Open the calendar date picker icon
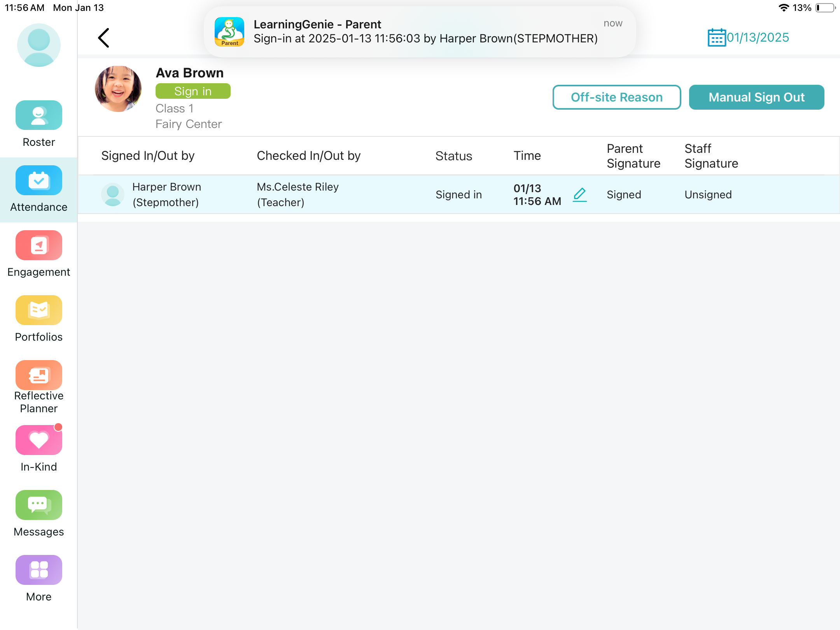The width and height of the screenshot is (840, 630). pos(716,38)
